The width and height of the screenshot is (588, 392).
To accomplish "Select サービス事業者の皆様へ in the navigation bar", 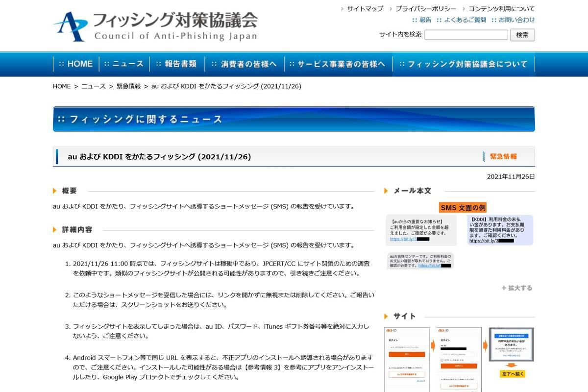I will [338, 64].
